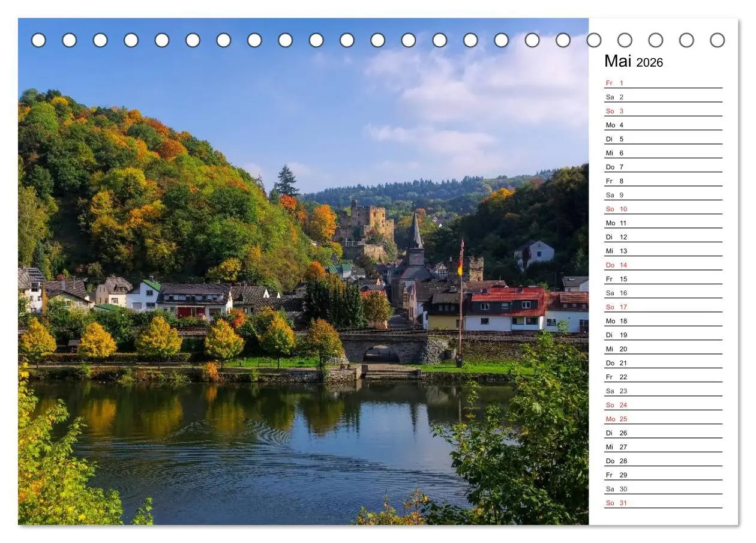Click the 'Mai 2026' month heading
The height and width of the screenshot is (543, 756).
tap(634, 61)
